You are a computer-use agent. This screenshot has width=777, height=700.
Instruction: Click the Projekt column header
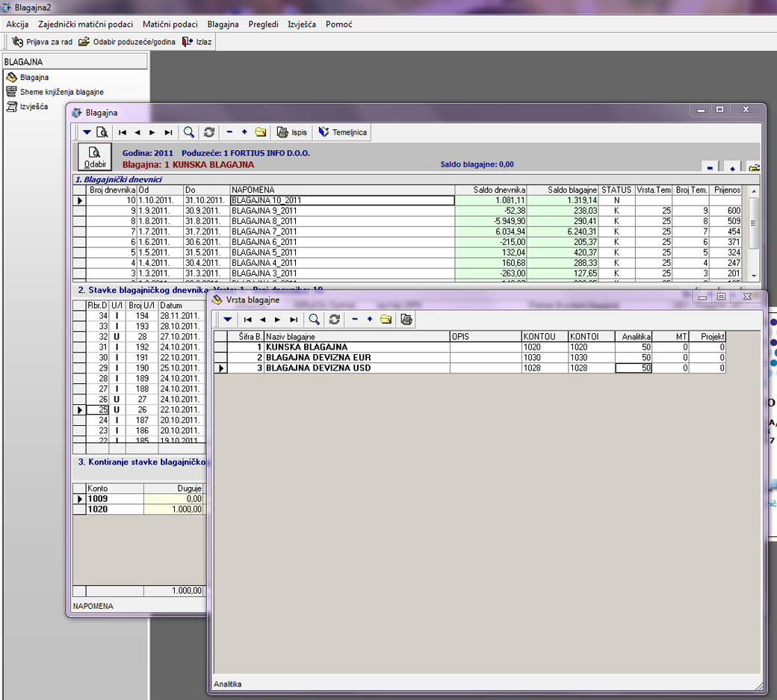coord(707,337)
